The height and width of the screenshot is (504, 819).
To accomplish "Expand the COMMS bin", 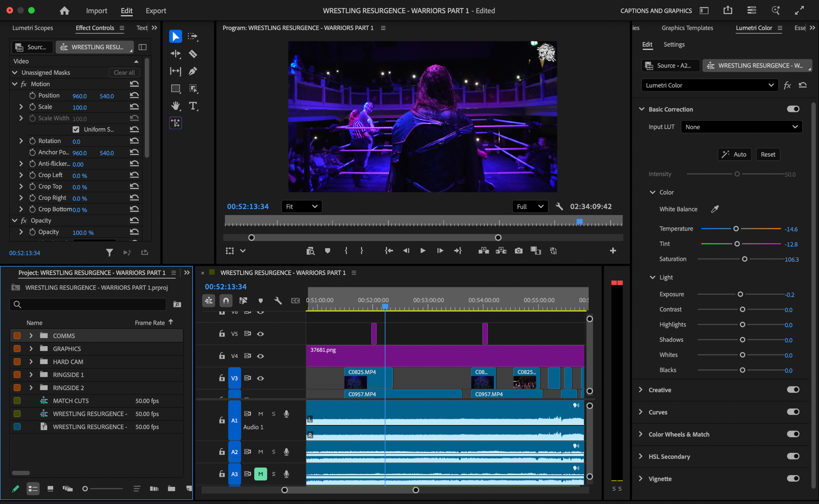I will coord(31,336).
